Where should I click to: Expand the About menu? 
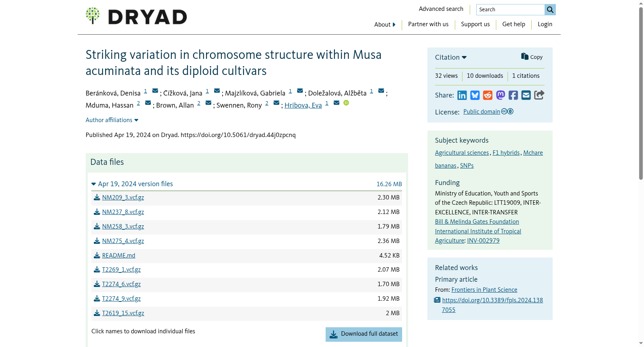385,25
